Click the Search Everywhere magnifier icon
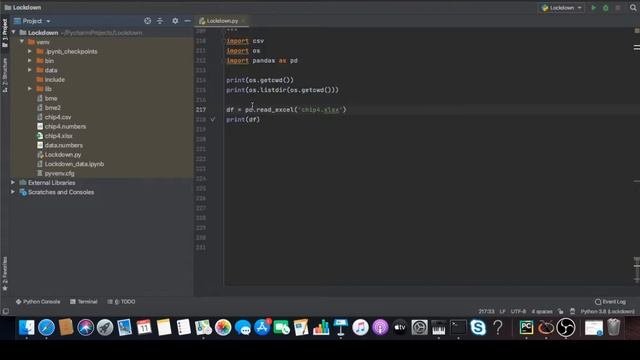The image size is (640, 360). tap(633, 8)
